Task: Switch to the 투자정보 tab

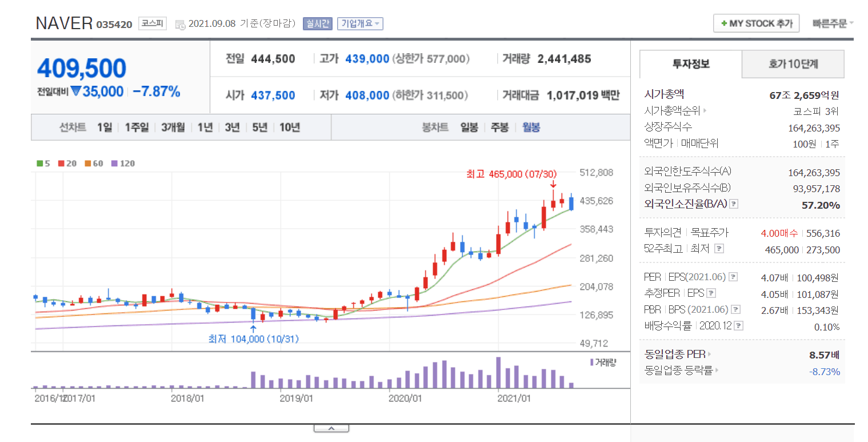Action: tap(691, 64)
